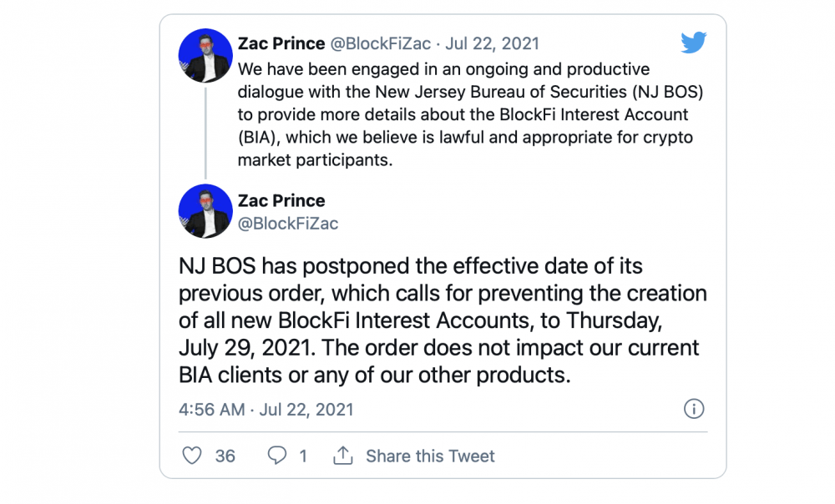Open the 4:56 AM · Jul 22, 2021 timestamp
835x504 pixels.
pyautogui.click(x=266, y=409)
